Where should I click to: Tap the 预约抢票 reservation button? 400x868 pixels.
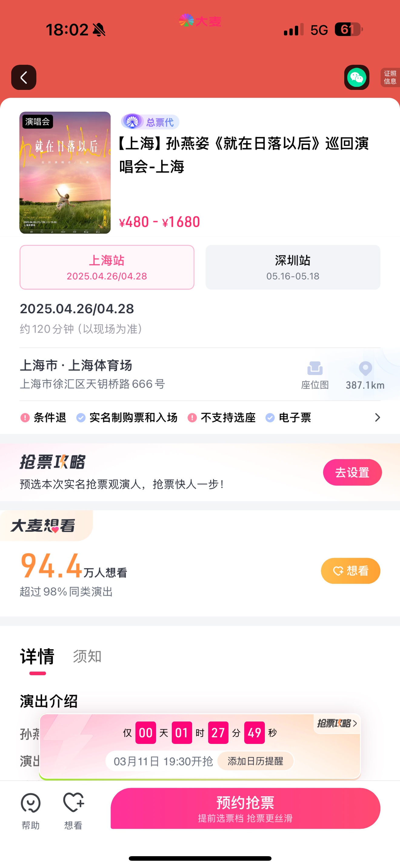(245, 808)
